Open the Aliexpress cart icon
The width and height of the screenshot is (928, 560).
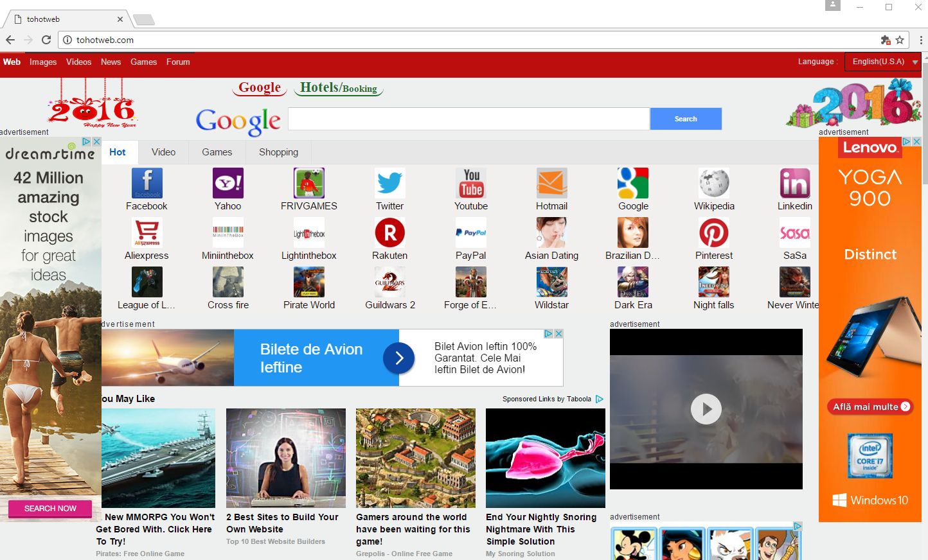coord(147,232)
